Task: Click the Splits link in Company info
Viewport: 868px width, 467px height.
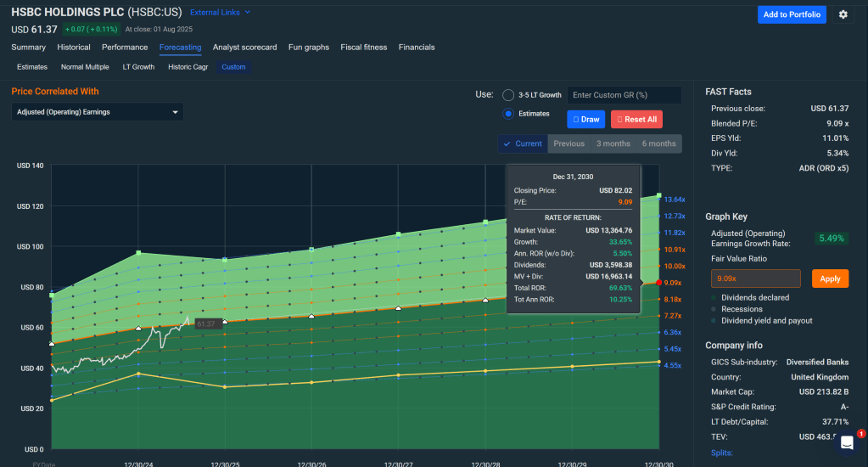Action: click(721, 453)
